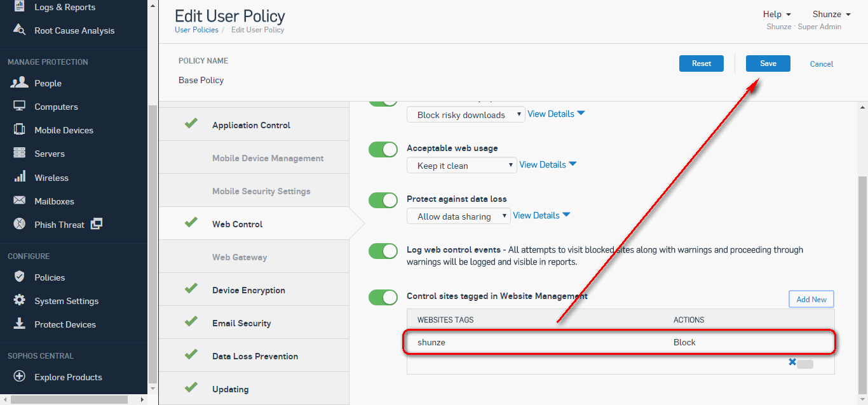This screenshot has height=405, width=868.
Task: Open the Servers icon
Action: click(20, 153)
